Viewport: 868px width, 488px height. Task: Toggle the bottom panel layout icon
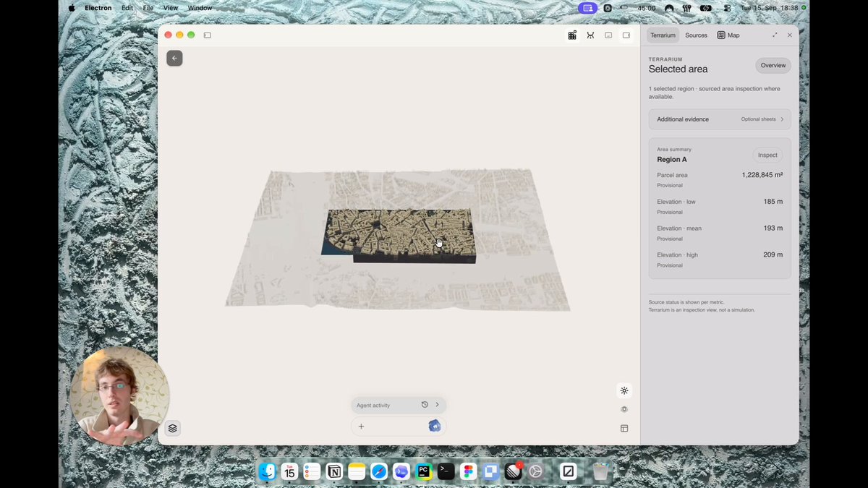click(x=608, y=35)
